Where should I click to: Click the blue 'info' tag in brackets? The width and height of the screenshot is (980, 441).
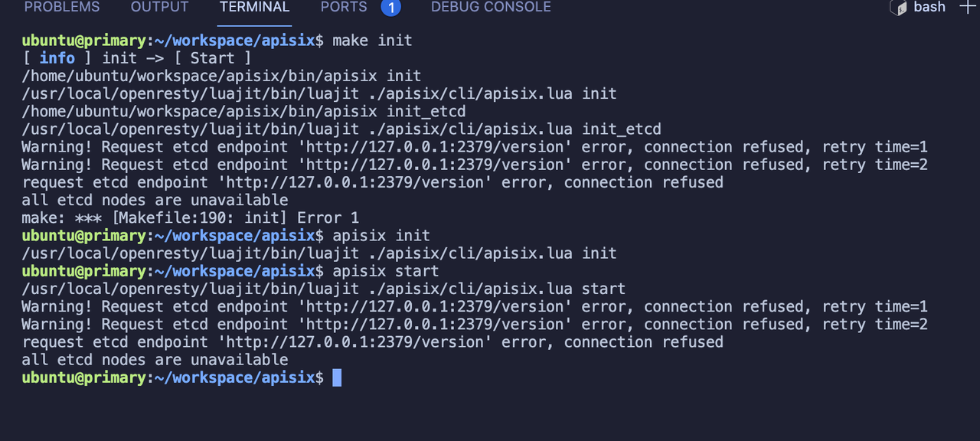[x=57, y=58]
